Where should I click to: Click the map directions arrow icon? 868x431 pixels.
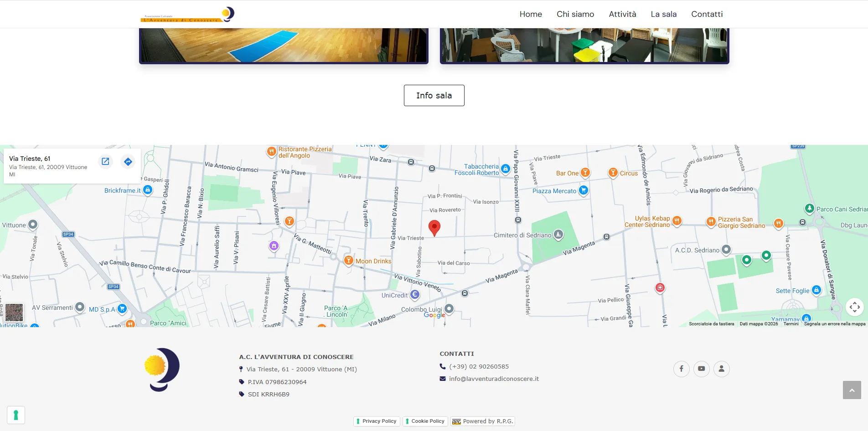click(128, 161)
